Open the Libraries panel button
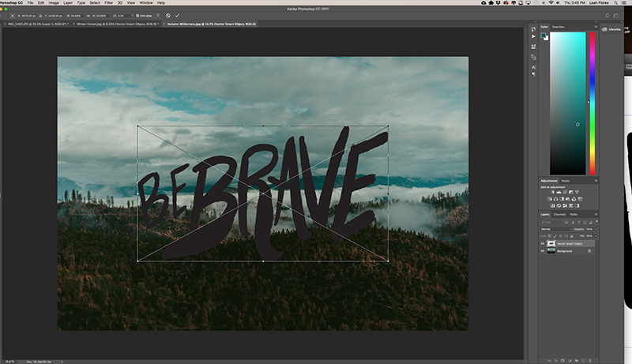 pyautogui.click(x=611, y=29)
